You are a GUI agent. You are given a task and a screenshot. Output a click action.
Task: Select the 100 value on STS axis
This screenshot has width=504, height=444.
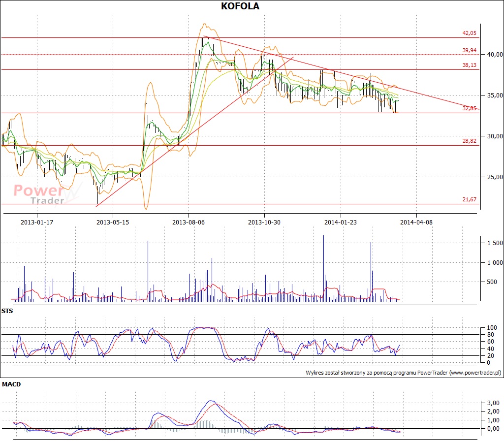pos(492,328)
